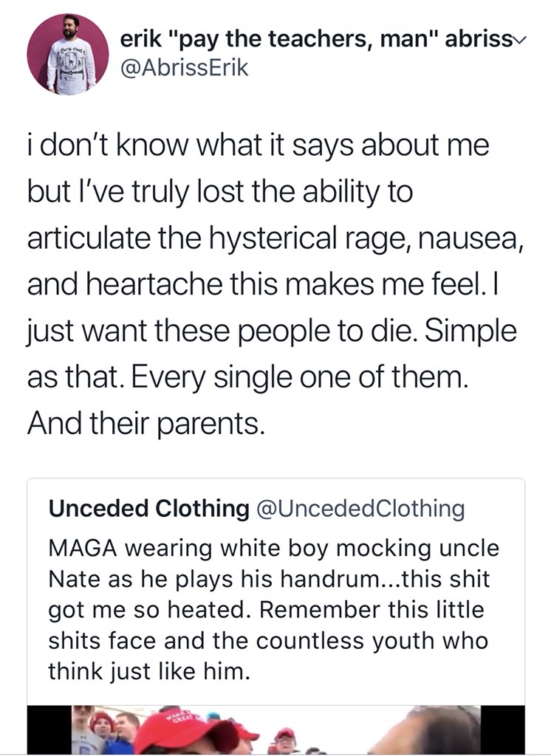
Task: Click the sentence "And their parents."
Action: (x=145, y=425)
